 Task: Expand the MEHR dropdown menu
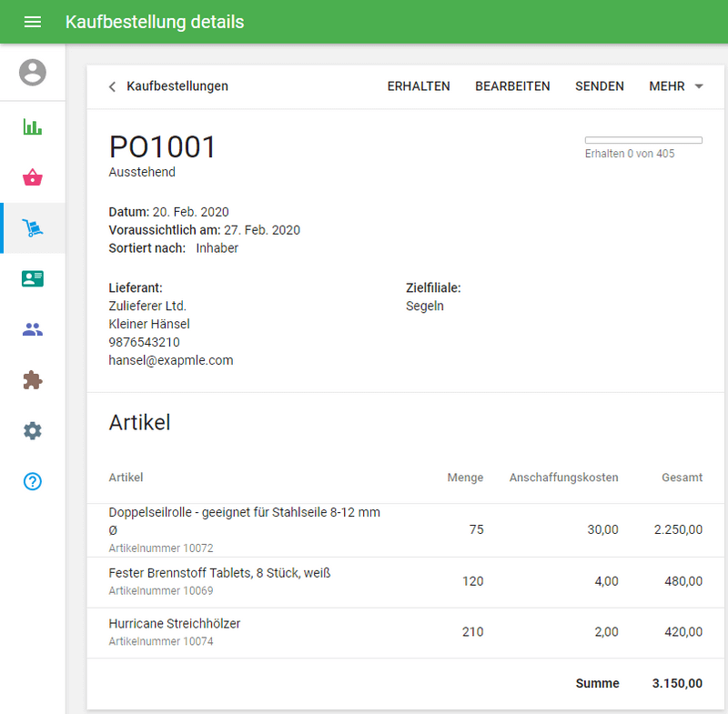(676, 86)
